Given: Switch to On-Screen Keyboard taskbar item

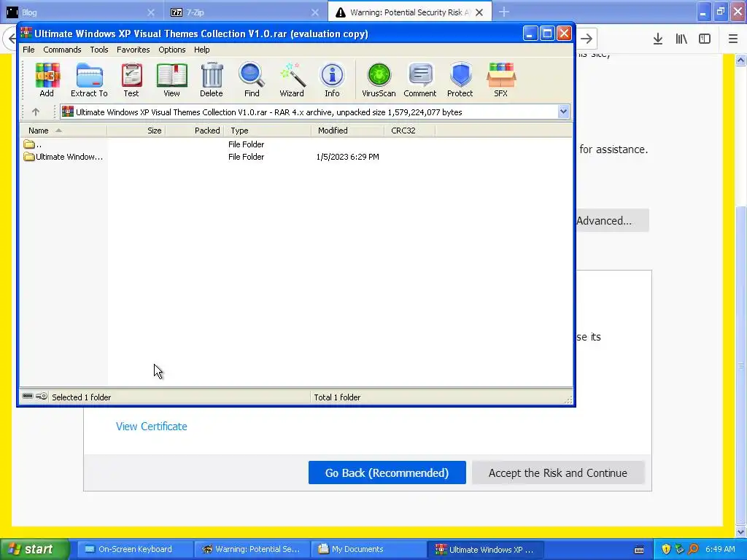Looking at the screenshot, I should 135,549.
